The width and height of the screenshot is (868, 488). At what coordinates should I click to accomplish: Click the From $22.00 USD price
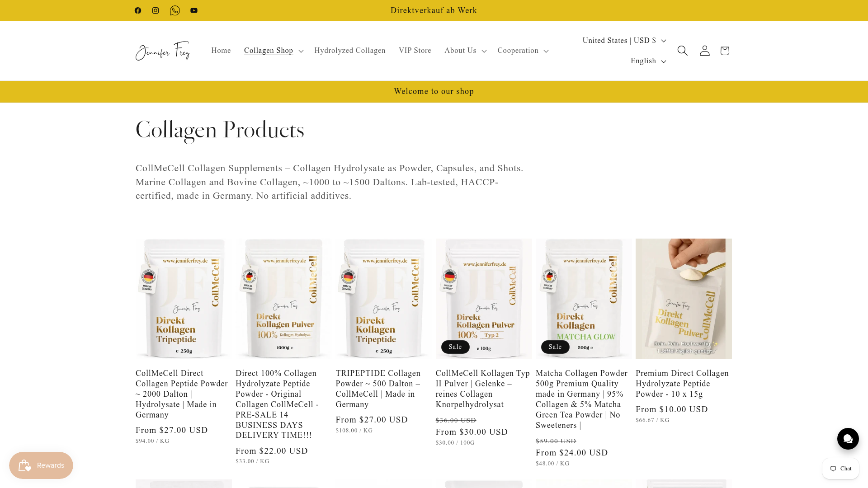[x=272, y=451]
